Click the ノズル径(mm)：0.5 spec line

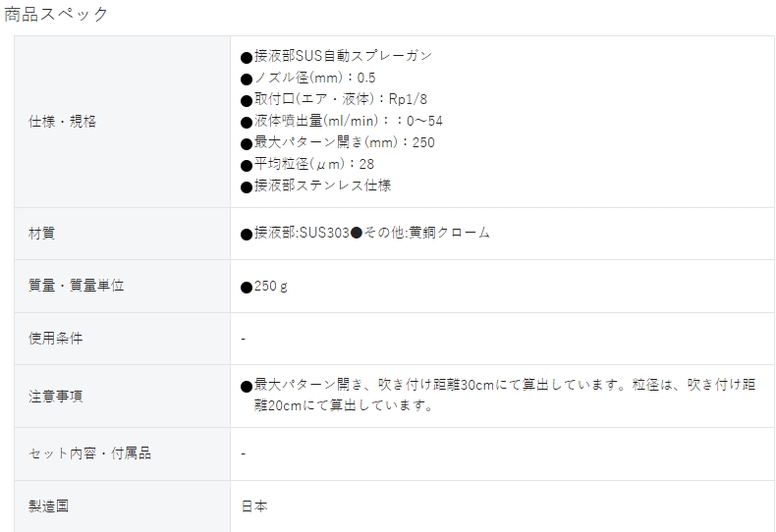tap(307, 78)
